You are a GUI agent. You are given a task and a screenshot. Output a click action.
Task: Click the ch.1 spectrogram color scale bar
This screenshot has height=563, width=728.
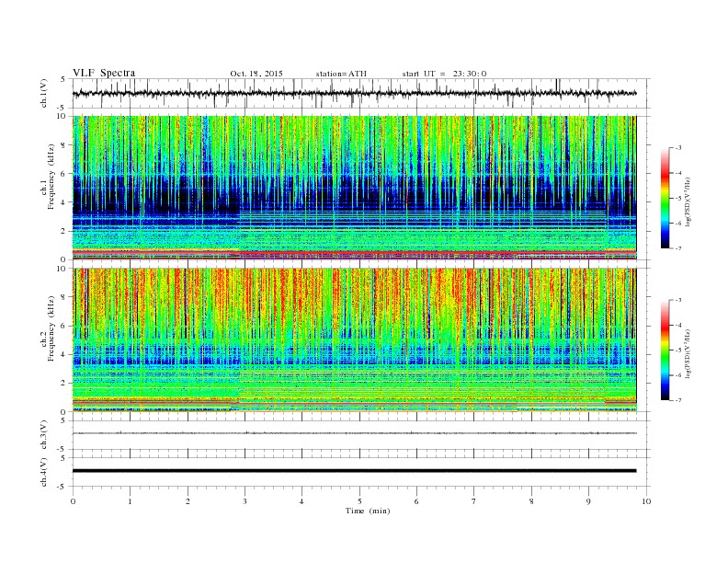coord(665,199)
